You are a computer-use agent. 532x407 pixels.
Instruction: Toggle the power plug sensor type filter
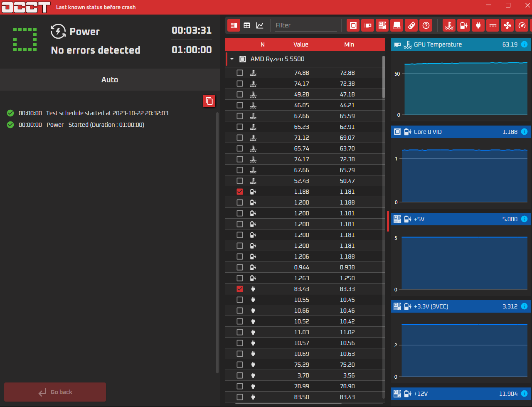[478, 25]
